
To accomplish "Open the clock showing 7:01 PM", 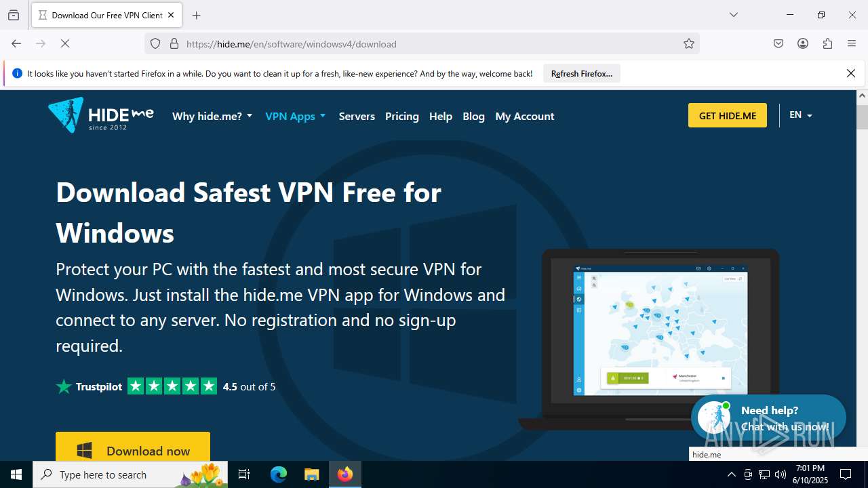I will 811,474.
